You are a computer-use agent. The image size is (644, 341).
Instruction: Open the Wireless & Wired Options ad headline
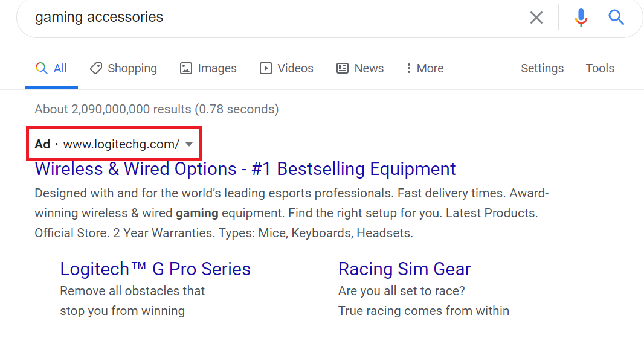click(x=245, y=168)
